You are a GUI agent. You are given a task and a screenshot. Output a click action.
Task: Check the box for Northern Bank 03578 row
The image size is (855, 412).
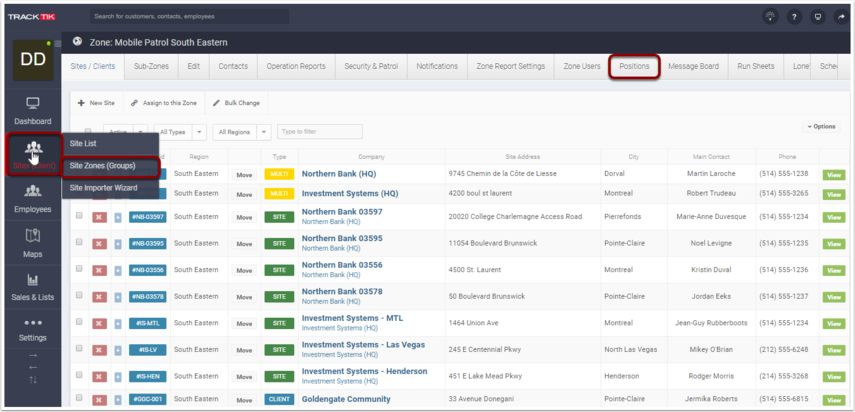point(79,295)
